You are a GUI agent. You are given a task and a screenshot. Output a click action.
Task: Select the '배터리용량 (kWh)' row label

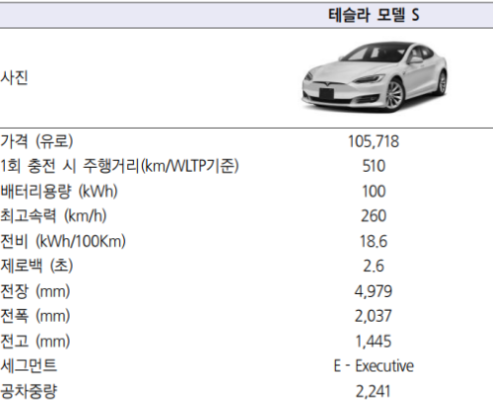pos(59,191)
